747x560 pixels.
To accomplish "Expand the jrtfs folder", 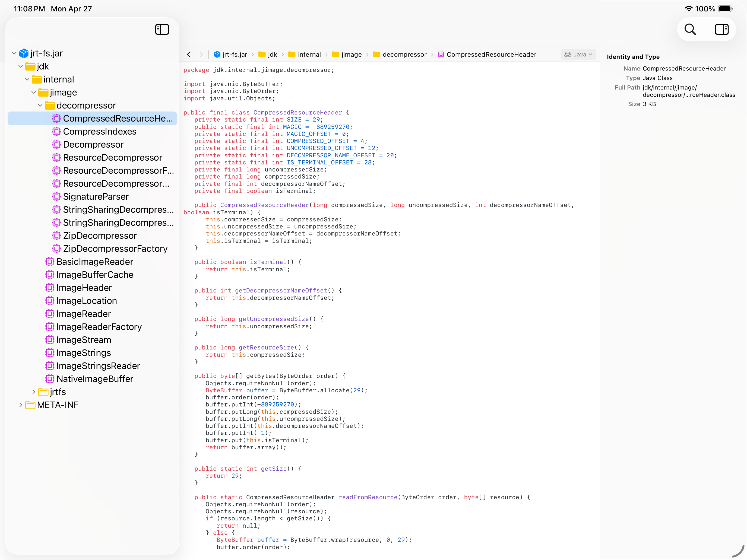I will click(x=34, y=392).
